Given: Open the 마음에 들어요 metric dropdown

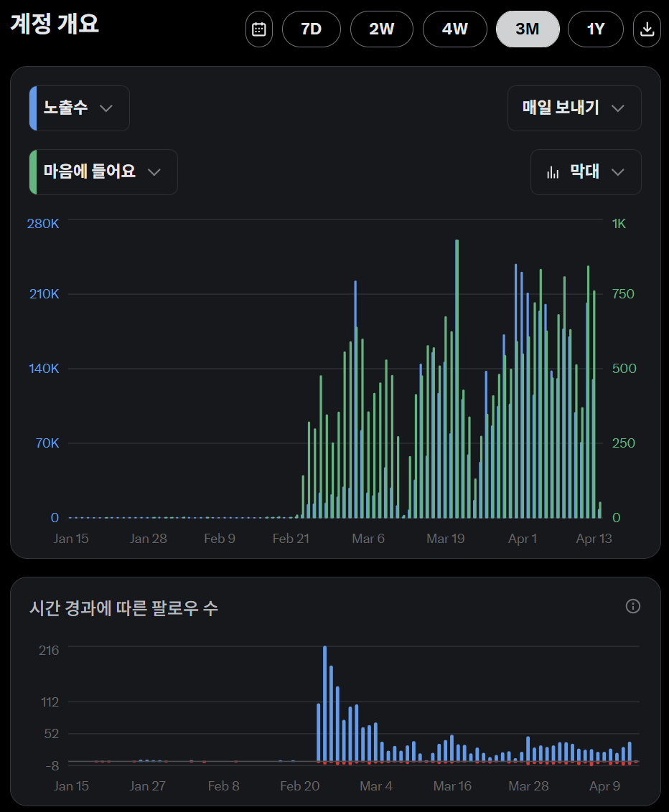Looking at the screenshot, I should [x=103, y=172].
